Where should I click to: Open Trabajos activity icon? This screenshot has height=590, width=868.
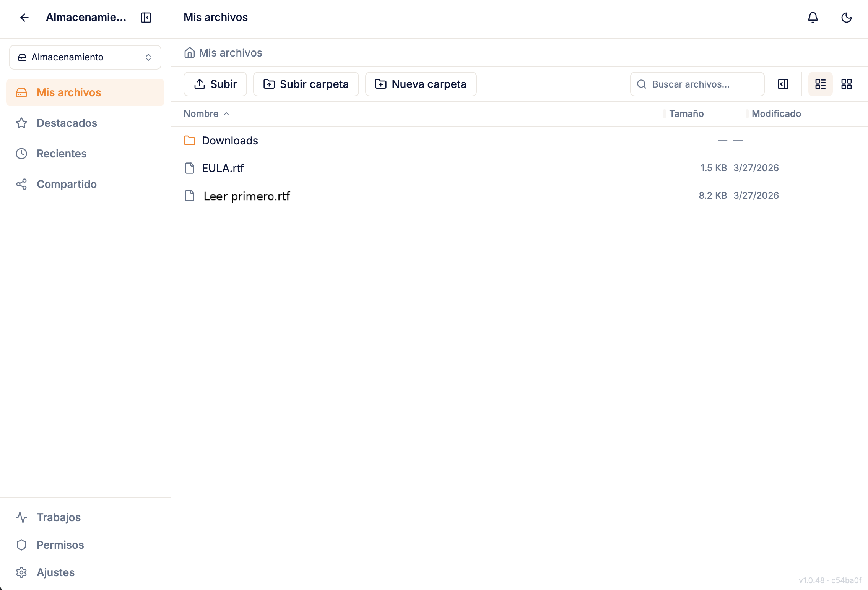21,517
